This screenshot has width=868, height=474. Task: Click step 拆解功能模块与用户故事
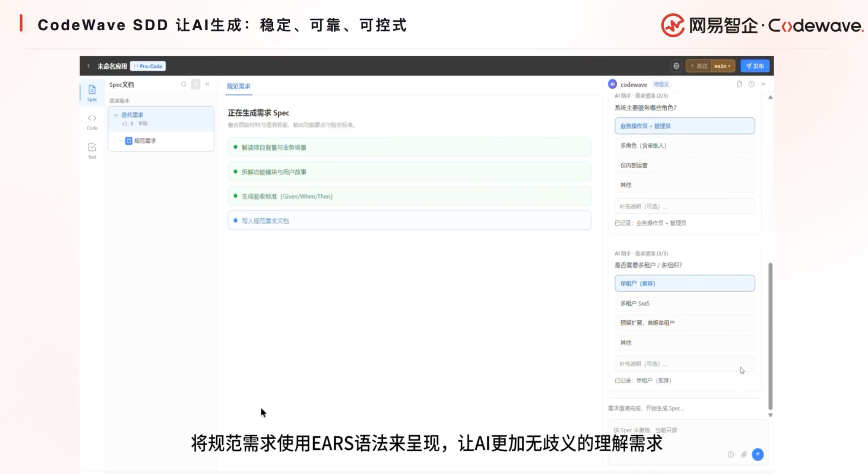tap(409, 172)
